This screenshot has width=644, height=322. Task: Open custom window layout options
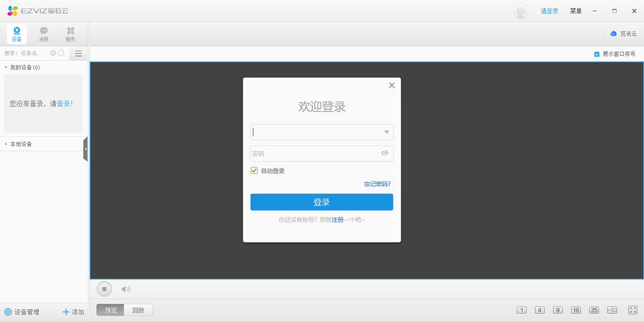pyautogui.click(x=612, y=310)
